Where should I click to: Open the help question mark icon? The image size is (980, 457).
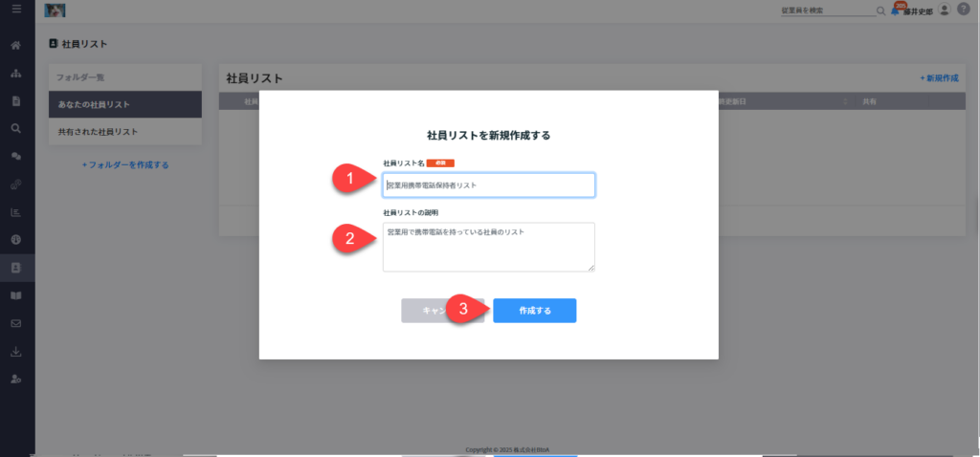click(963, 10)
